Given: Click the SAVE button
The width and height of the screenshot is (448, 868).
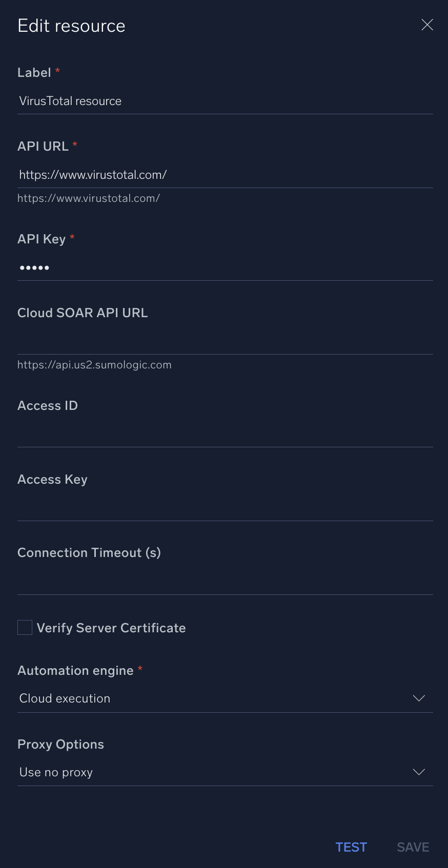Looking at the screenshot, I should [x=413, y=847].
